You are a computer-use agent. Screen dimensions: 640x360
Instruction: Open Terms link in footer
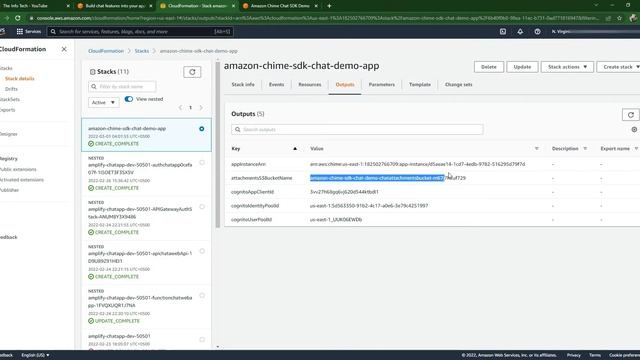pos(595,355)
